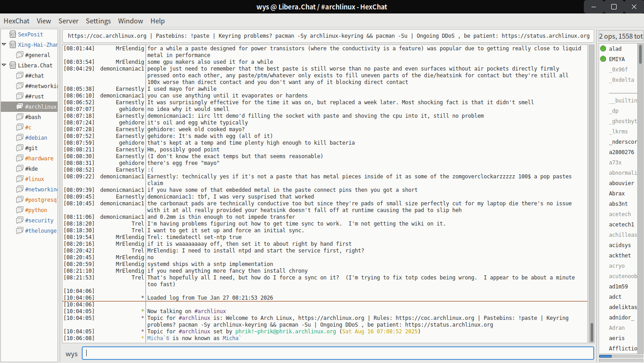
Task: Click the chat log scrollbar thumb
Action: [591, 332]
